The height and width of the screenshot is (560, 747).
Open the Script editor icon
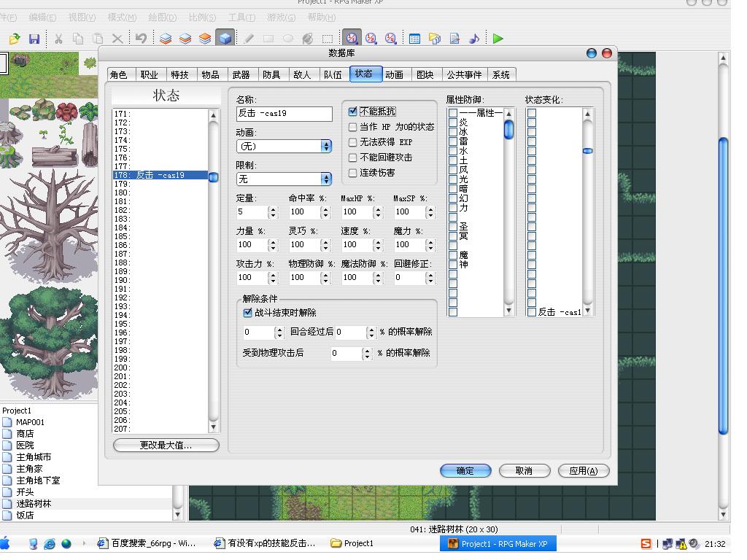pos(454,39)
